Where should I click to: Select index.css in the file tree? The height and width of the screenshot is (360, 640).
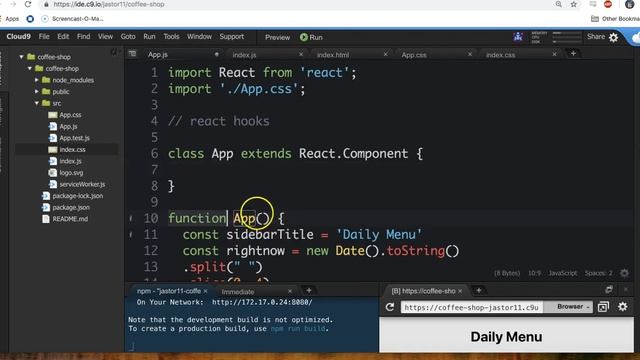coord(72,149)
